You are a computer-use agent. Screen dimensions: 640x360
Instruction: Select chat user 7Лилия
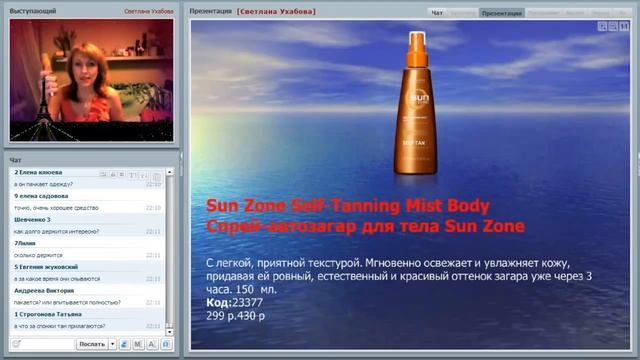pyautogui.click(x=25, y=243)
